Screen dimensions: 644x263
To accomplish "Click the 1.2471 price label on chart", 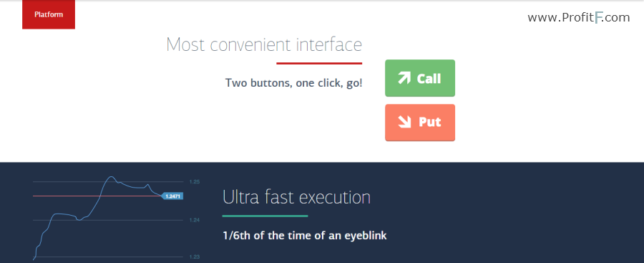I will pyautogui.click(x=172, y=196).
